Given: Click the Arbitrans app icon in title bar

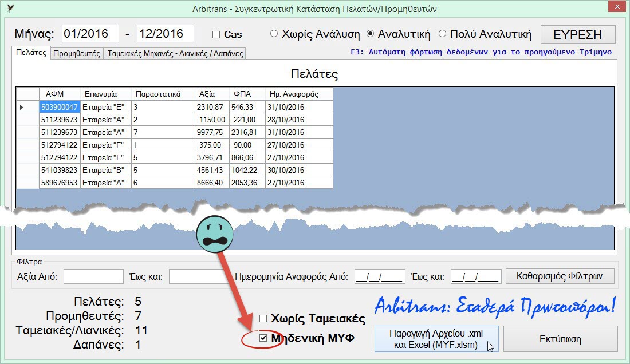Looking at the screenshot, I should pyautogui.click(x=10, y=9).
